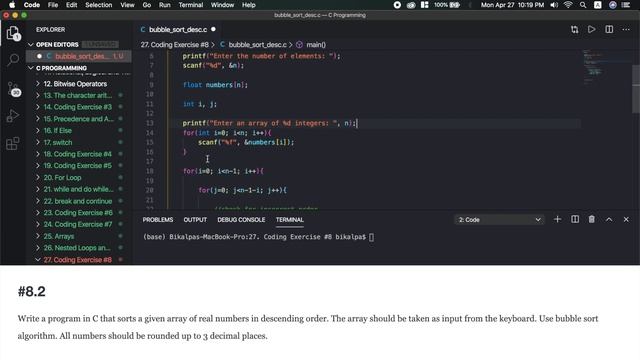Open the editor More Actions menu
Screen dimensions: 640x360
[x=626, y=29]
